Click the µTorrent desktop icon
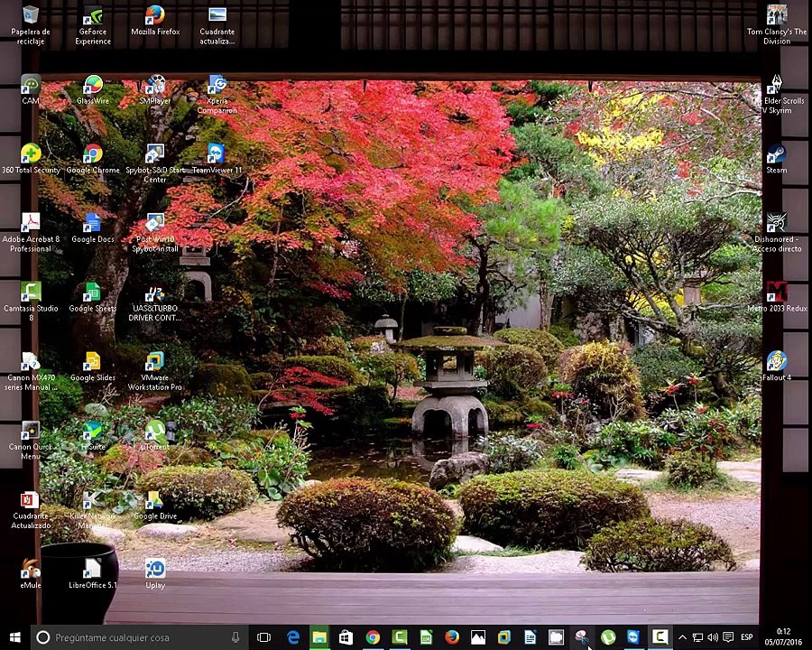Viewport: 812px width, 650px height. coord(155,432)
